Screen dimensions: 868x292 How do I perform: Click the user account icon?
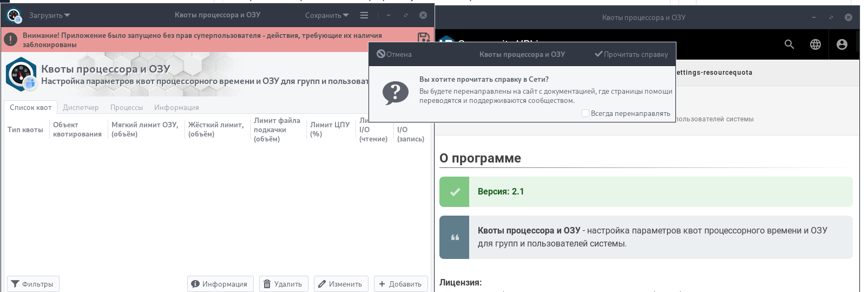click(x=841, y=44)
